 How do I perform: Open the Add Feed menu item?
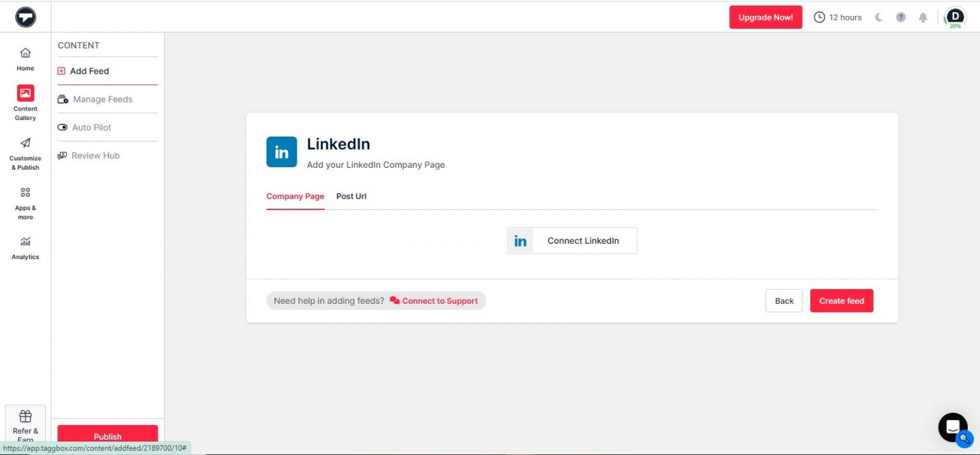coord(89,71)
